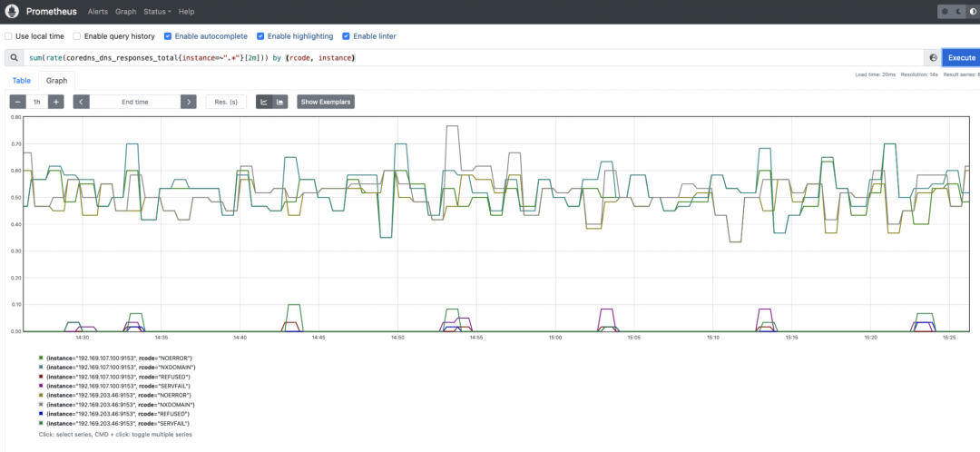Increase the time range with plus button
The width and height of the screenshot is (980, 452).
click(x=56, y=102)
